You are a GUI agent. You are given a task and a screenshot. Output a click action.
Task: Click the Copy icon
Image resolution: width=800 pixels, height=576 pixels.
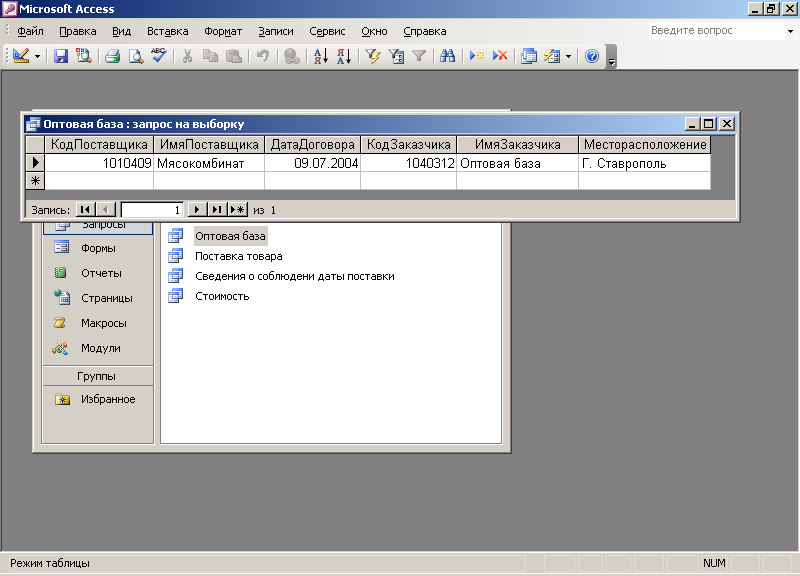click(210, 56)
